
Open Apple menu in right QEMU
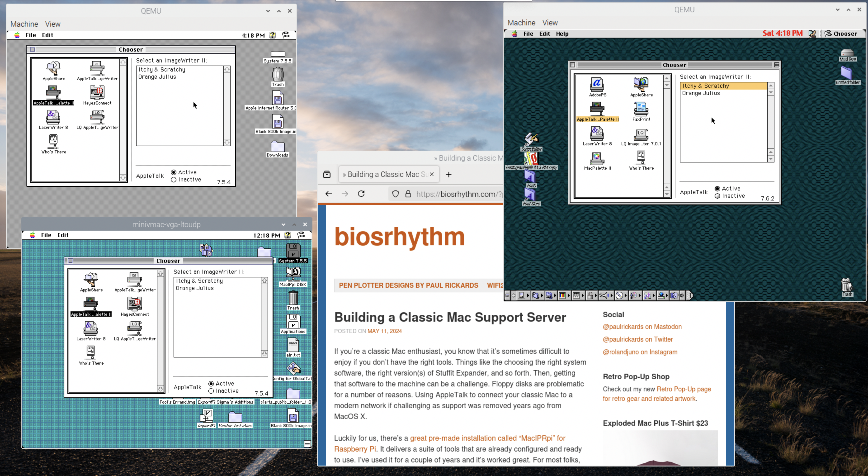(514, 34)
